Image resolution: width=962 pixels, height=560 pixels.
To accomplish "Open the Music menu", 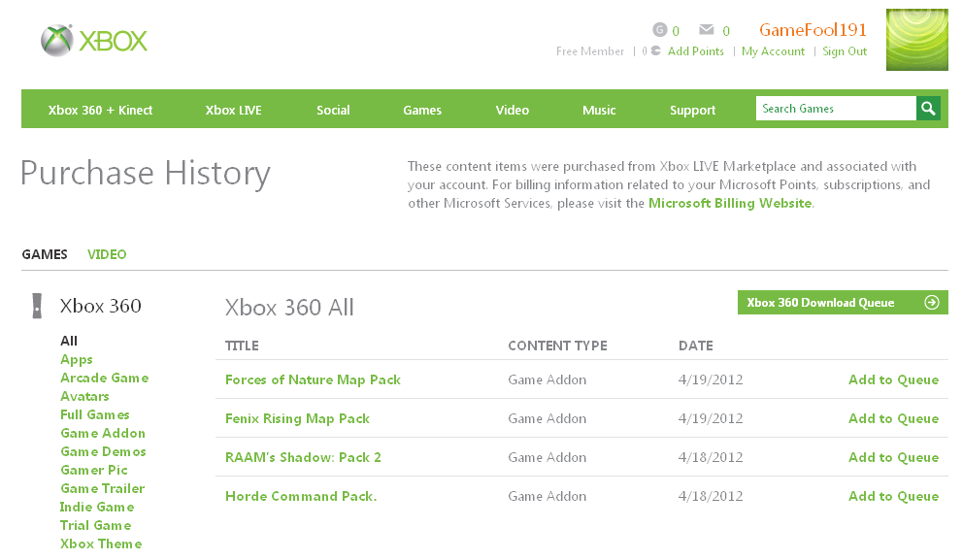I will 599,111.
